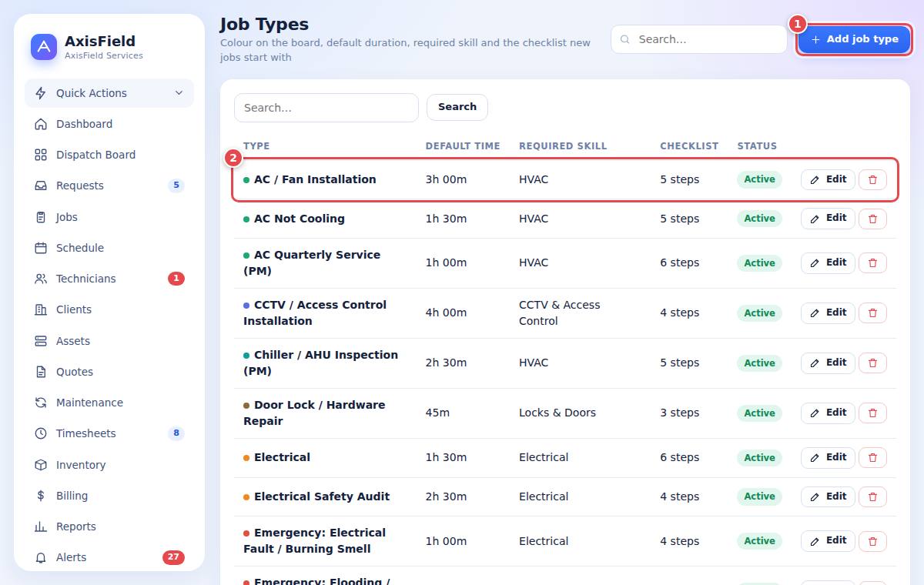Viewport: 924px width, 585px height.
Task: Focus the top header Search field
Action: (699, 39)
